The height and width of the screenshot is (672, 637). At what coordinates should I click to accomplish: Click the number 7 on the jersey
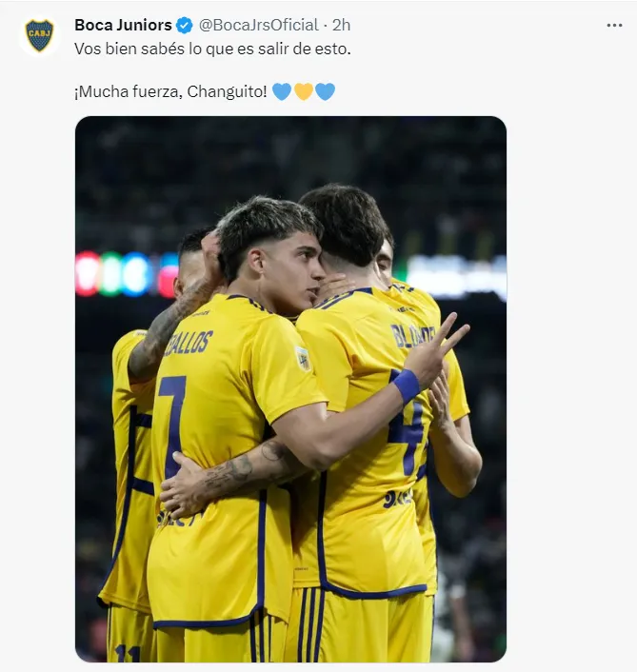click(172, 426)
